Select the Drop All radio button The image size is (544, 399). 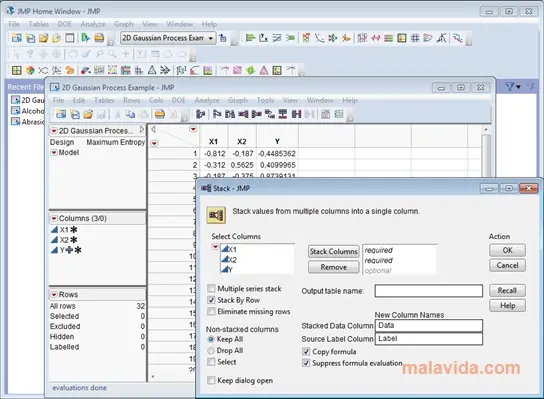211,350
